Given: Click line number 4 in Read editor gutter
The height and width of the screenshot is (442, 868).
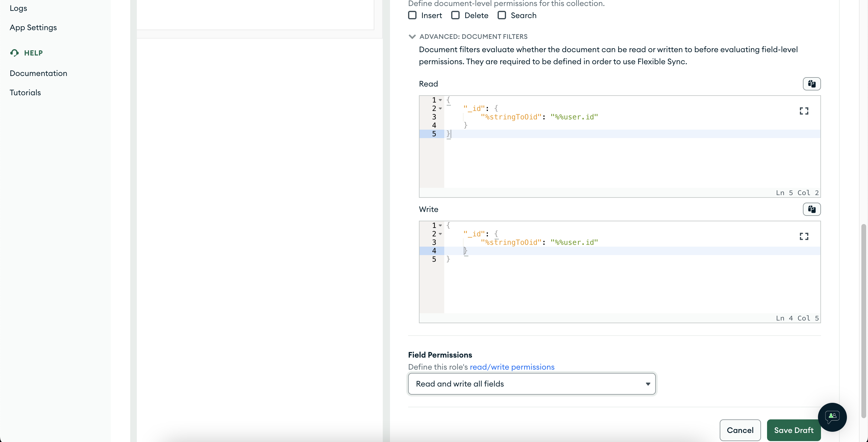Looking at the screenshot, I should click(434, 125).
